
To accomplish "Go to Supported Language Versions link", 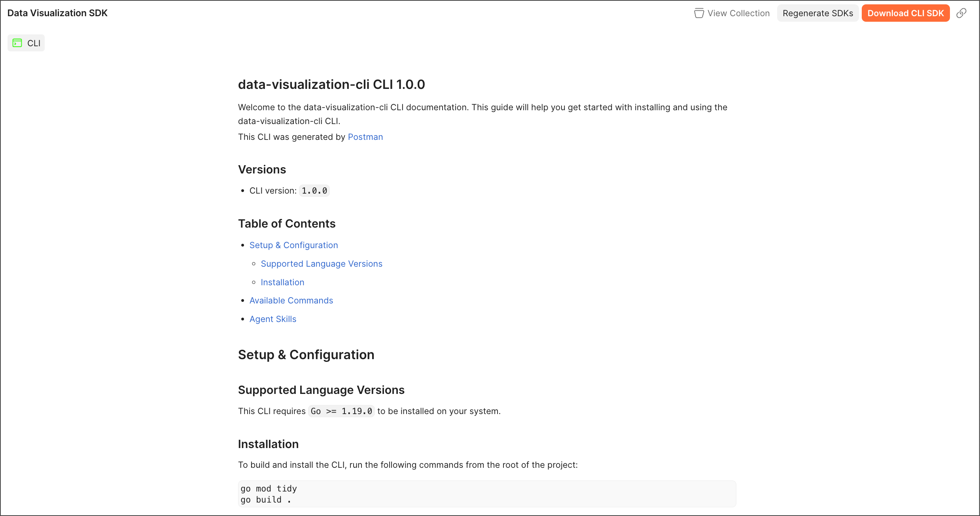I will pyautogui.click(x=321, y=264).
